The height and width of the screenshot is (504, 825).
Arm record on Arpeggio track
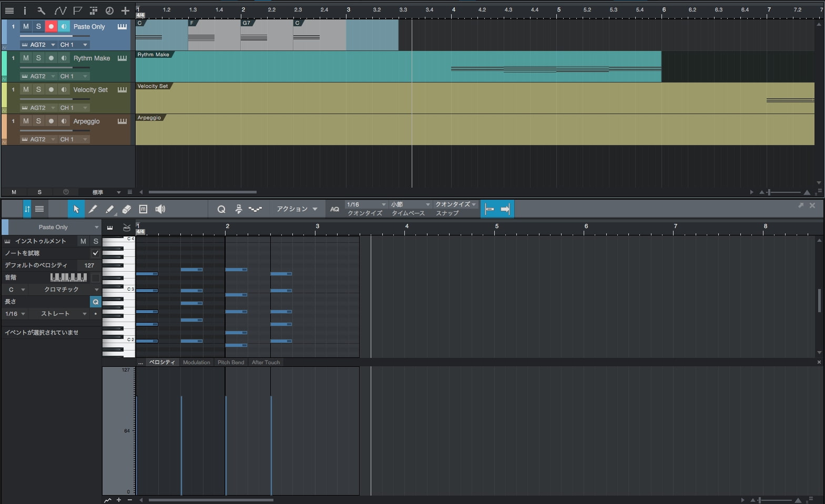(x=51, y=121)
